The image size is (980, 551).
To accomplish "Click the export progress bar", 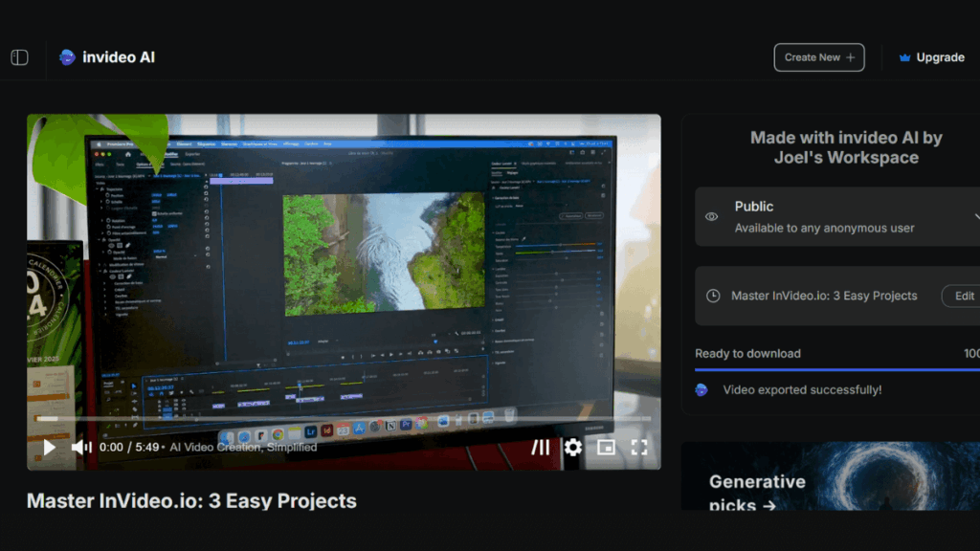I will [x=837, y=370].
